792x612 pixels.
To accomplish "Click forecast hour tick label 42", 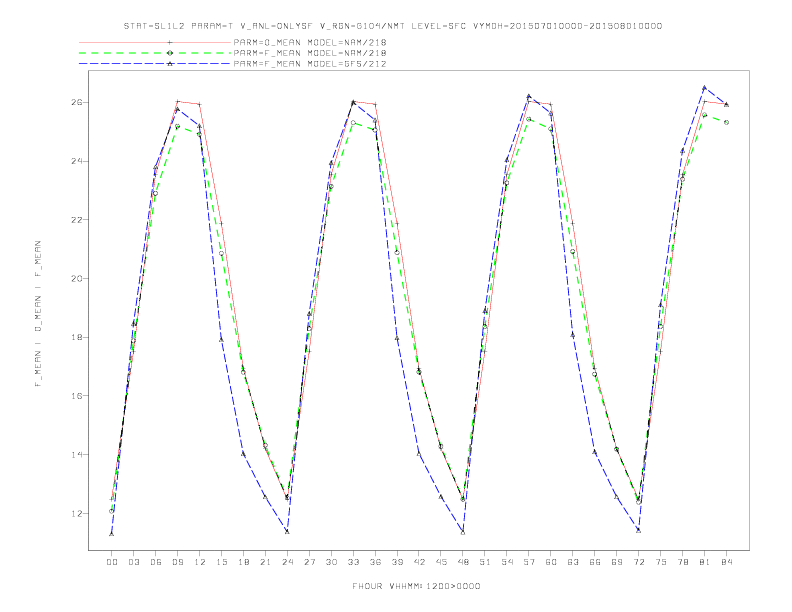I will [x=419, y=562].
